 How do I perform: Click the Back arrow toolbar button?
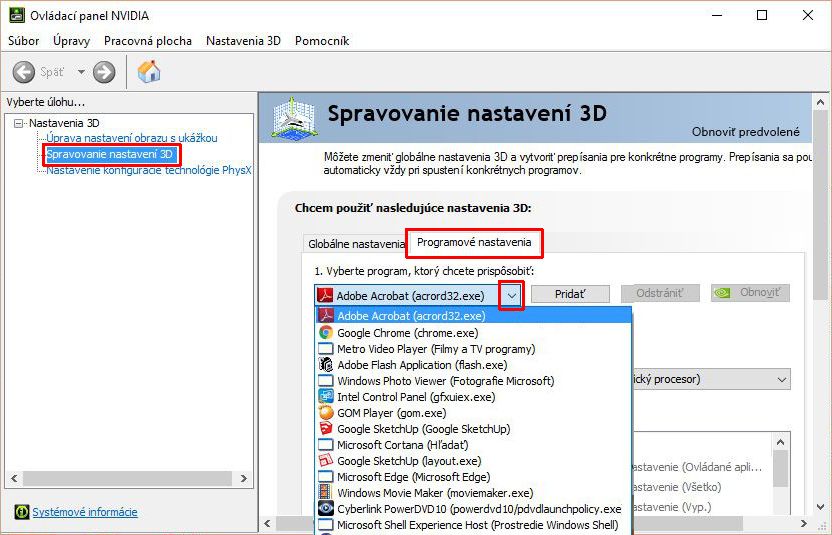point(24,72)
